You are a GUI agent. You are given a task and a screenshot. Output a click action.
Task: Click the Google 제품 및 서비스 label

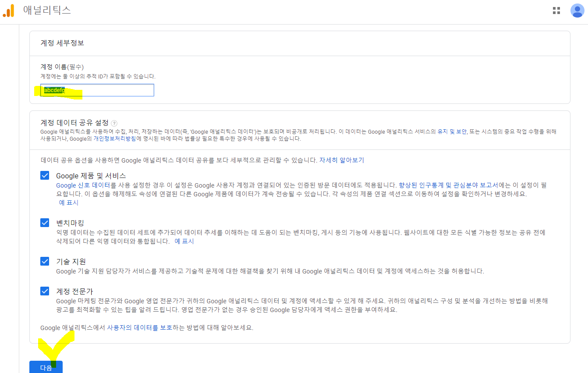tap(91, 176)
